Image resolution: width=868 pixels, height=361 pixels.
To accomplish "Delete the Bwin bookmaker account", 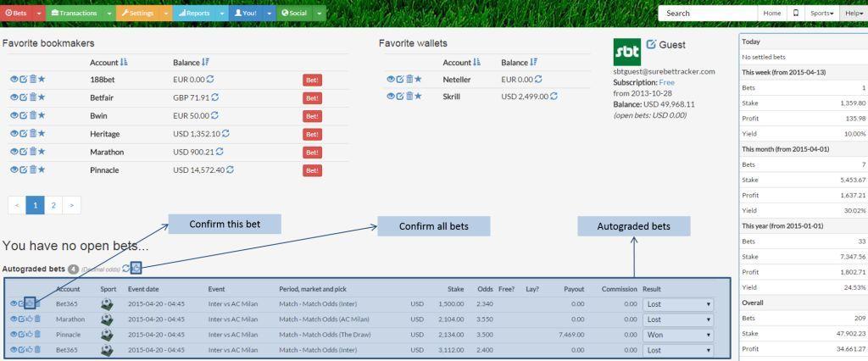I will (33, 115).
